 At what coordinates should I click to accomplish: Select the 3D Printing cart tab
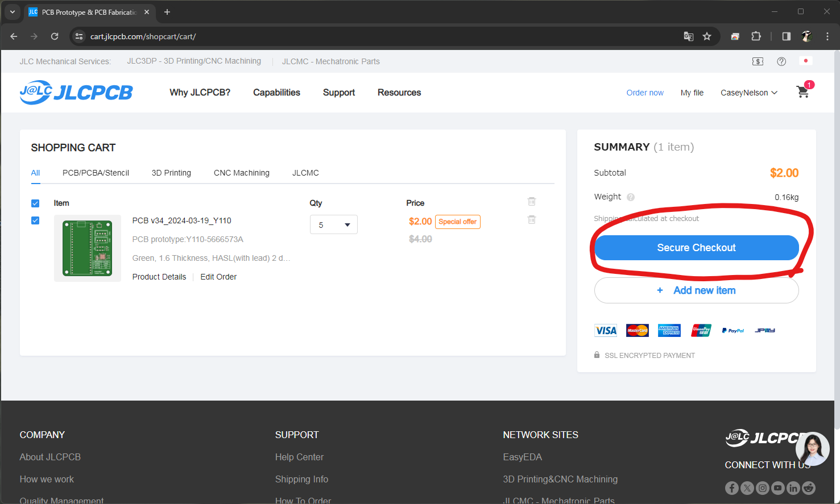point(171,173)
